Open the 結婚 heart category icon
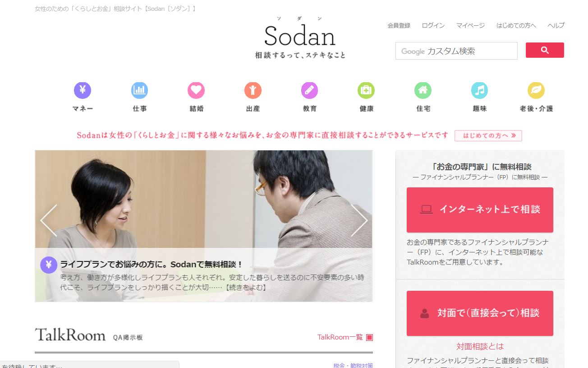Viewport: 588px width, 368px height. 196,91
